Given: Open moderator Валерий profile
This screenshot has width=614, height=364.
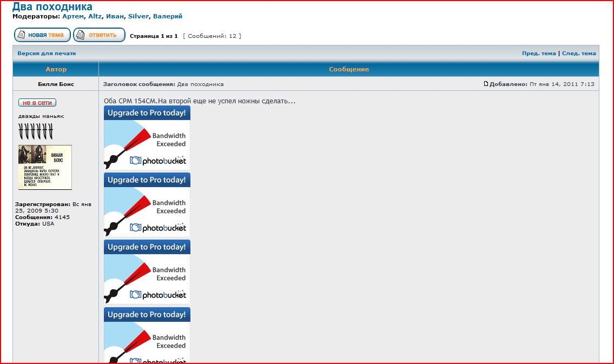Looking at the screenshot, I should point(168,17).
